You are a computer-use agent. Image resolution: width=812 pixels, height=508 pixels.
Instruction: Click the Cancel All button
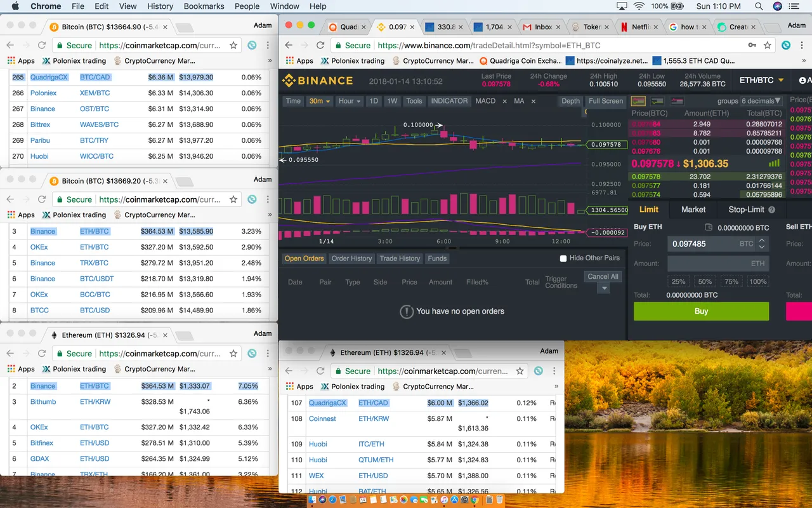[x=603, y=277]
